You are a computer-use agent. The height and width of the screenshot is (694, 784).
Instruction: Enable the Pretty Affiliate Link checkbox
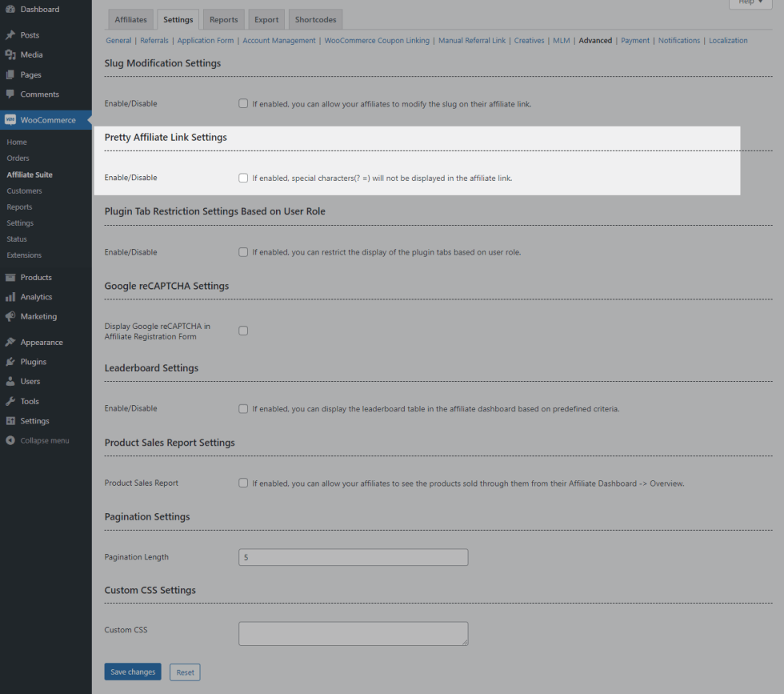click(243, 178)
